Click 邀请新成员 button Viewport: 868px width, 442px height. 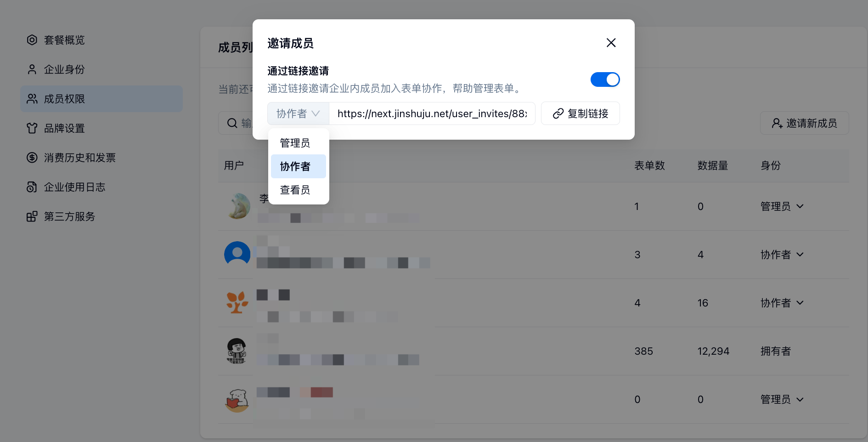[x=805, y=123]
